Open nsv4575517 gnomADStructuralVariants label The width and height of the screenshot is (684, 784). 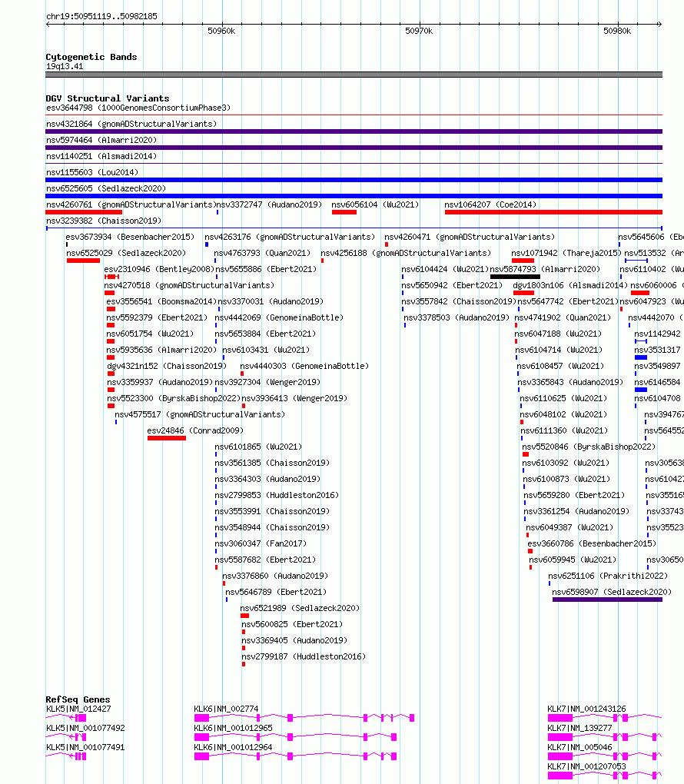pos(200,414)
